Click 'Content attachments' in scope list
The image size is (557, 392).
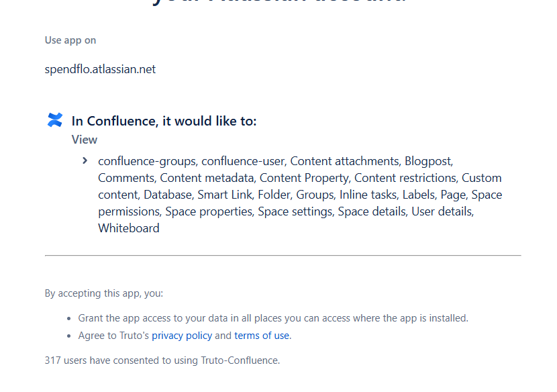point(344,161)
